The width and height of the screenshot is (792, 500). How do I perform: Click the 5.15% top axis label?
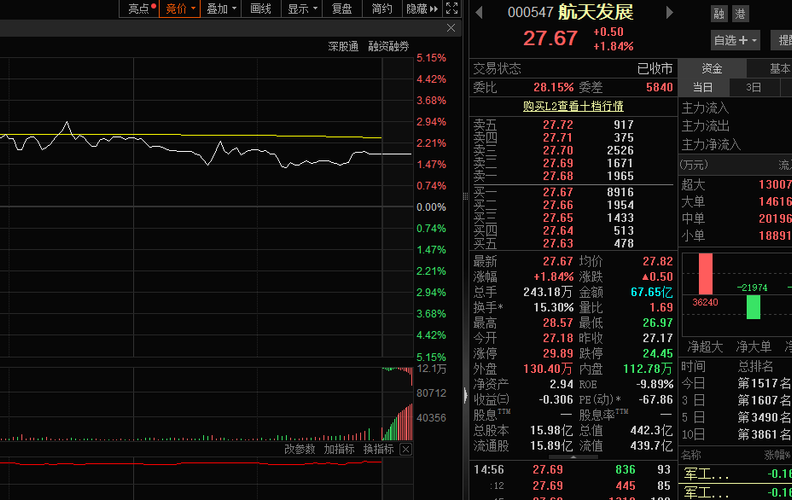tap(431, 58)
